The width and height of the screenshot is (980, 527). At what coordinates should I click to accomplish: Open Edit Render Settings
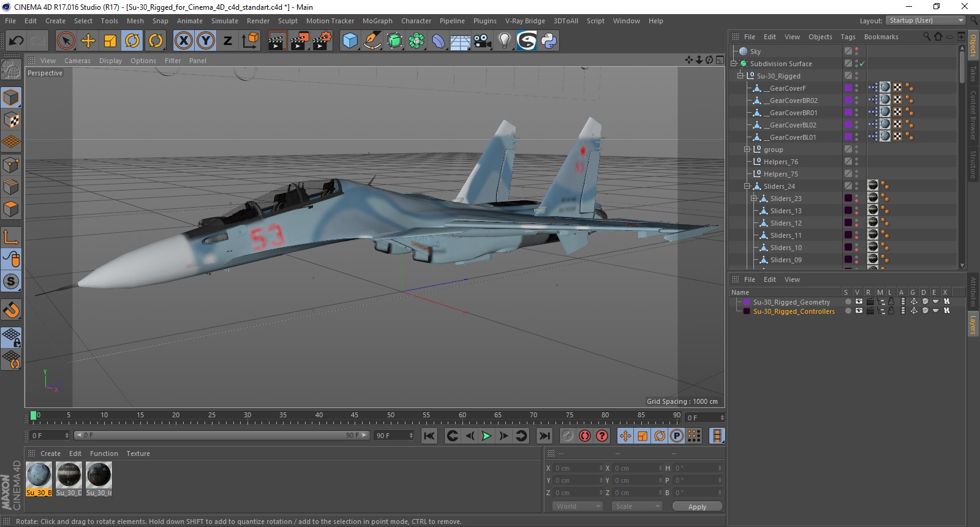322,41
